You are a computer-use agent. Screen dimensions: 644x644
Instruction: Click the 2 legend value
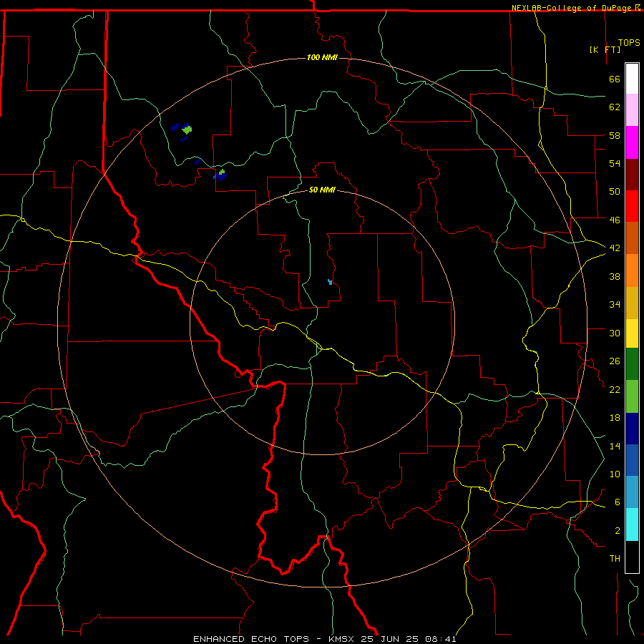(x=617, y=531)
